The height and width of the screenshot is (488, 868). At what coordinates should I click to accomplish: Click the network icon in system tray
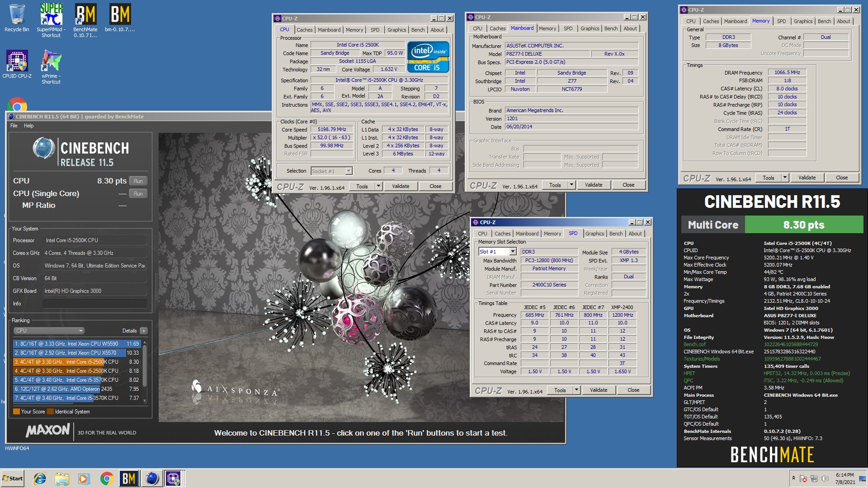pyautogui.click(x=814, y=479)
